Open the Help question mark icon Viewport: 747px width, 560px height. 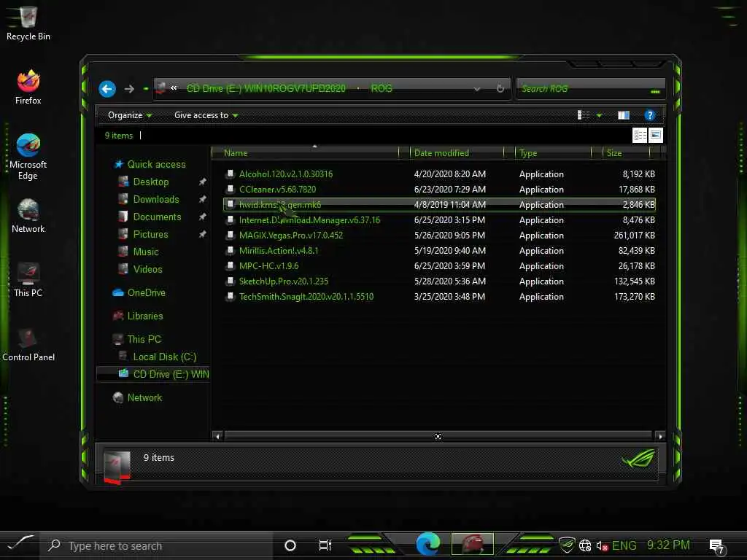(649, 114)
